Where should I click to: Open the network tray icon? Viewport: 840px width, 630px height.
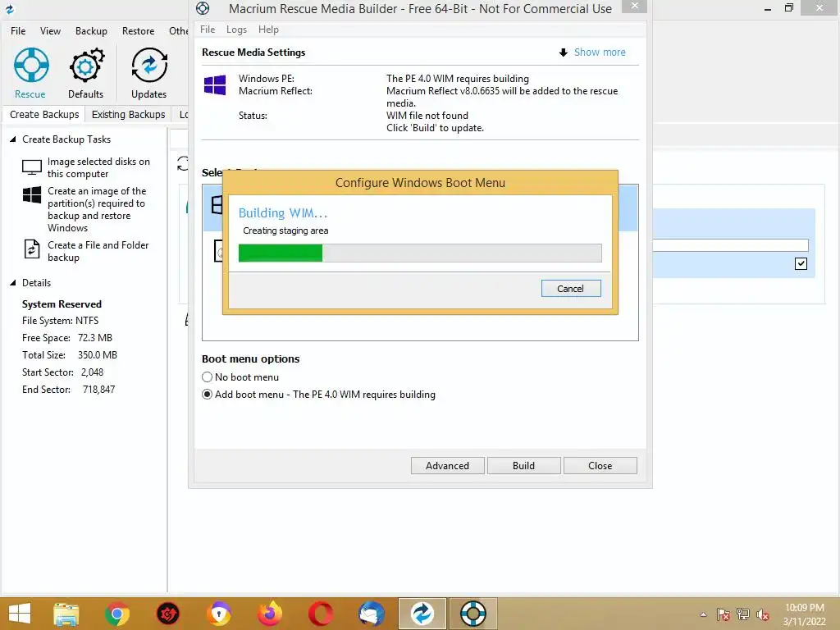[743, 614]
